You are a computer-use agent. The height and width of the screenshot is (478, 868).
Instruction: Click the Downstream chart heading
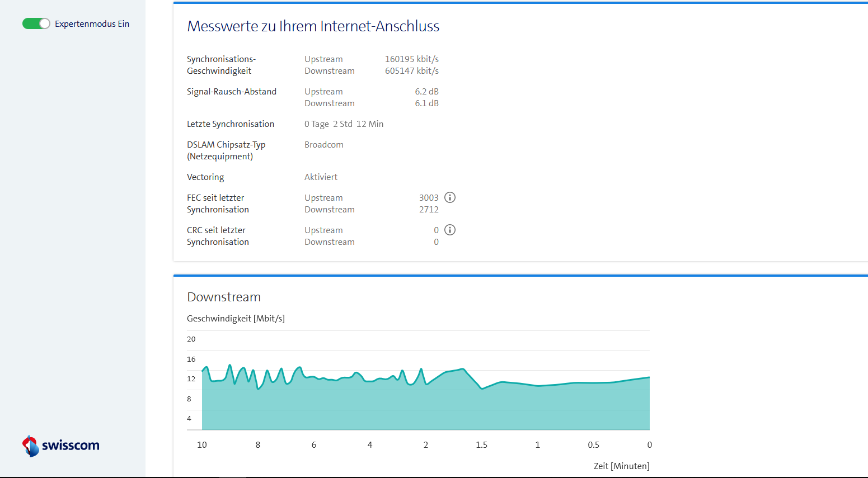coord(224,297)
